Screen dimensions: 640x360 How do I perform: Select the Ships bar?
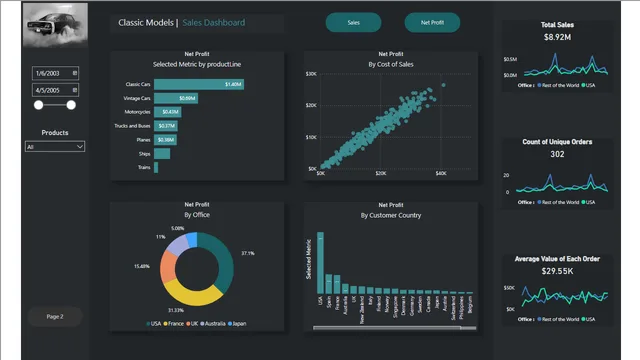coord(162,153)
